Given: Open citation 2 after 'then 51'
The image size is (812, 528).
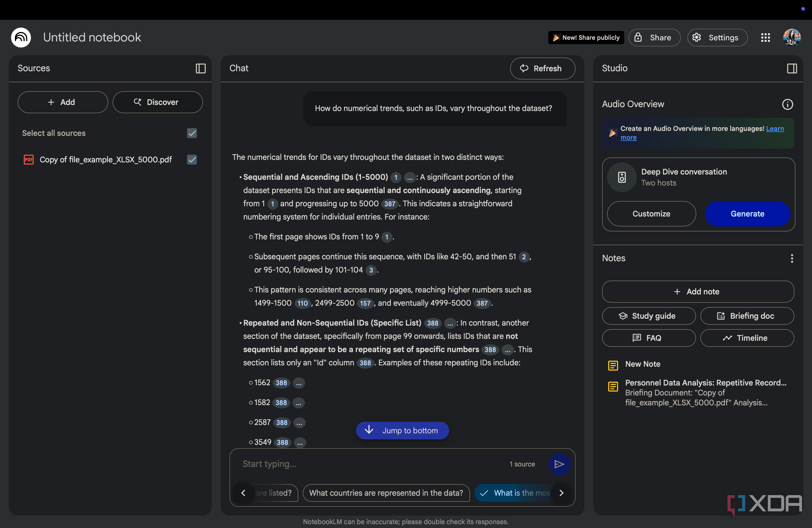Looking at the screenshot, I should 524,257.
